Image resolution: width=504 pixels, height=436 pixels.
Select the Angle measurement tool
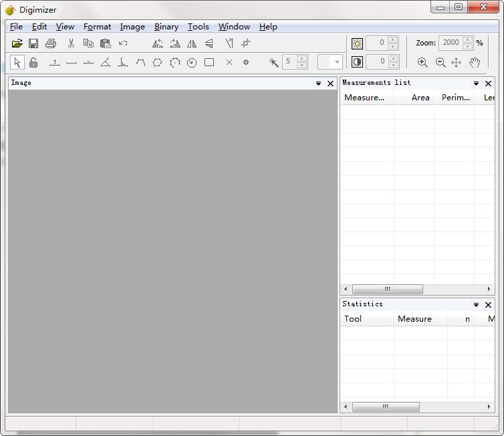(x=106, y=62)
